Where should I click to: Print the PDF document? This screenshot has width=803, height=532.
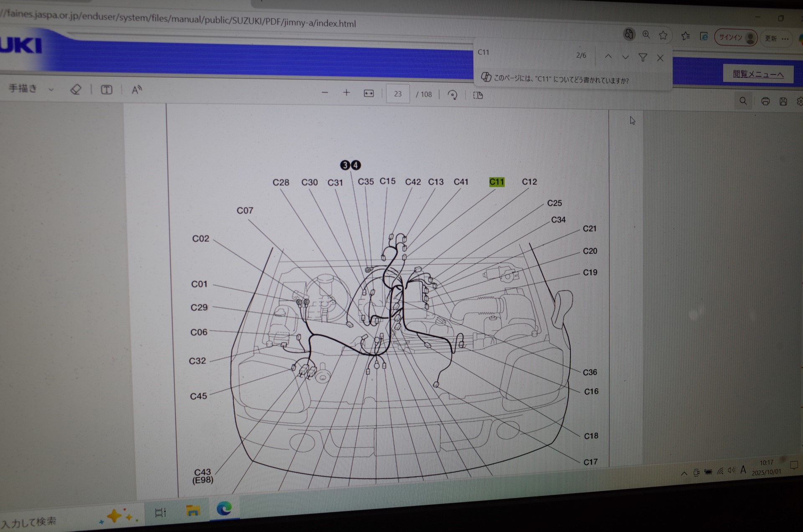[765, 101]
